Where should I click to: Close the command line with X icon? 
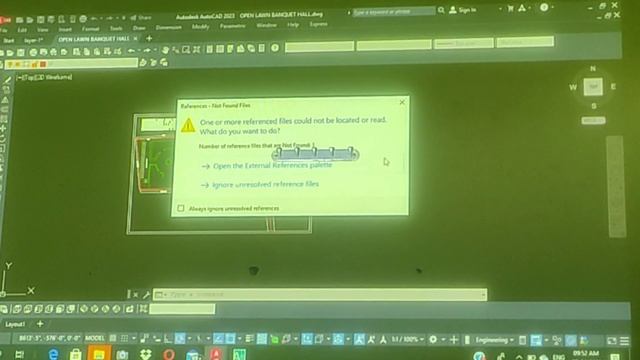136,295
